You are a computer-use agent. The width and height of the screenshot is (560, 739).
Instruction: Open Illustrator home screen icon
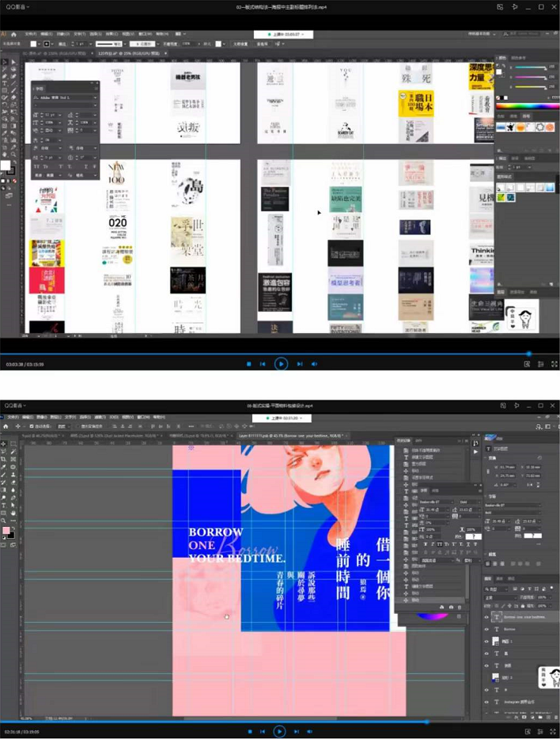coord(13,34)
